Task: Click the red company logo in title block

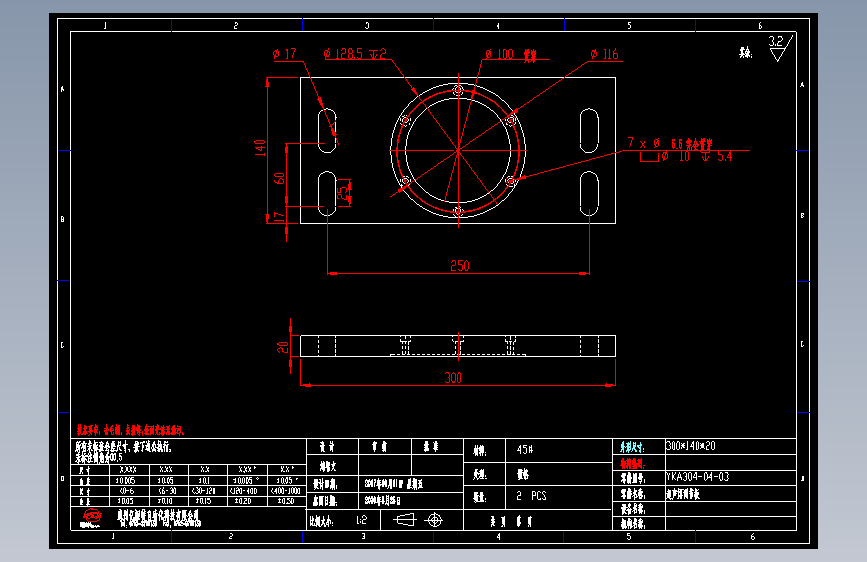Action: [x=92, y=518]
